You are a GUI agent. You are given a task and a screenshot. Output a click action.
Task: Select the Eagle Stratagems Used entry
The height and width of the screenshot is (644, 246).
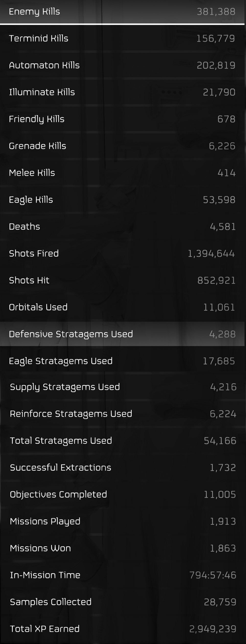(122, 361)
